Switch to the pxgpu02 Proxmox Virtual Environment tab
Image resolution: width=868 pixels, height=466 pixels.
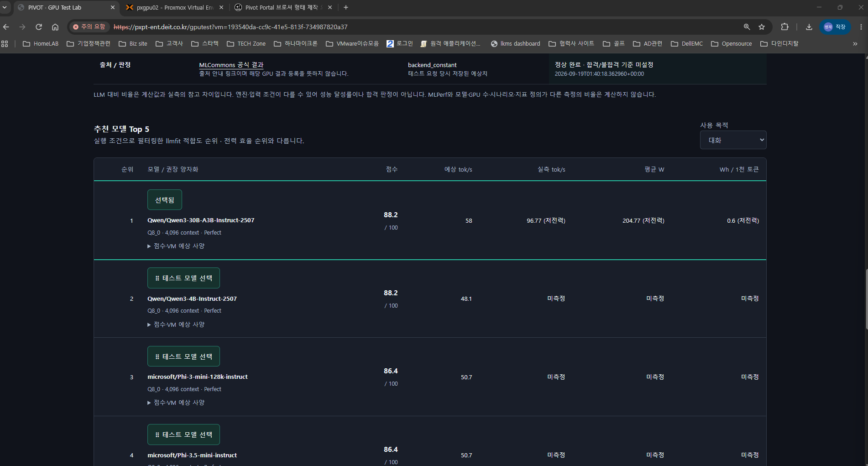point(175,7)
